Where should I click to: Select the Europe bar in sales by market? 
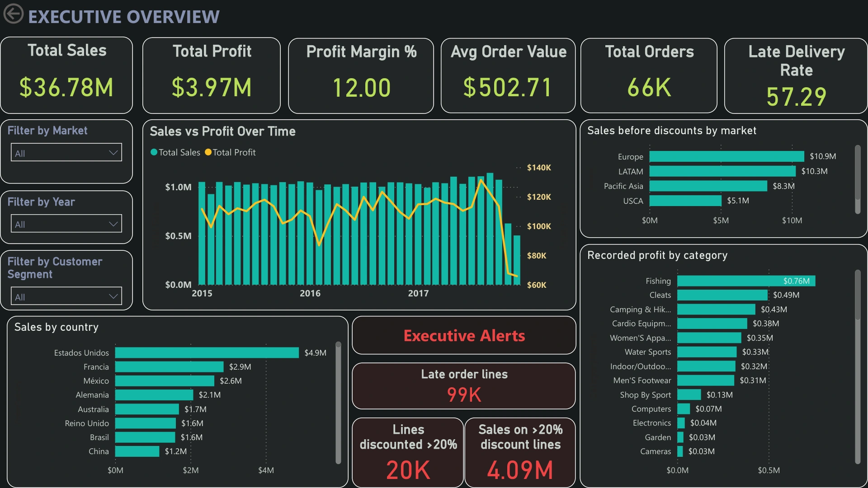[x=726, y=156]
